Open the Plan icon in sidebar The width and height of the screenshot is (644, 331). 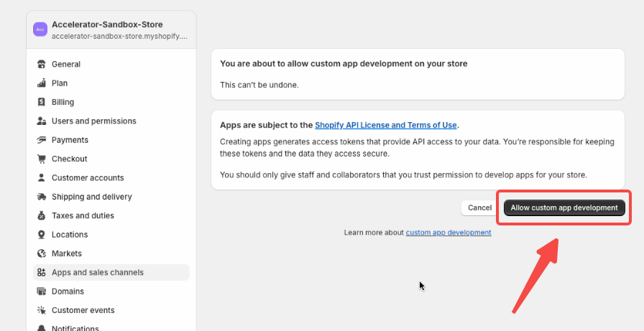pyautogui.click(x=41, y=83)
